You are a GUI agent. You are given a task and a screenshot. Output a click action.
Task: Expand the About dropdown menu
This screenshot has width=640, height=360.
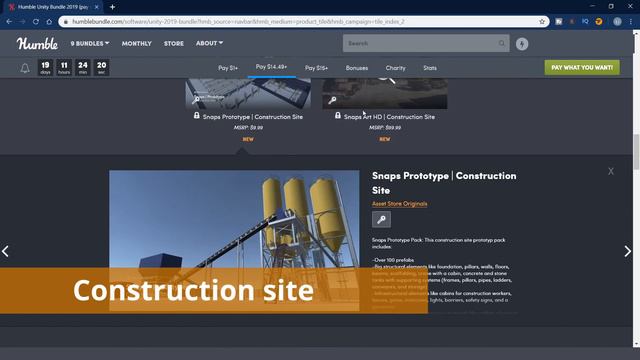point(209,43)
